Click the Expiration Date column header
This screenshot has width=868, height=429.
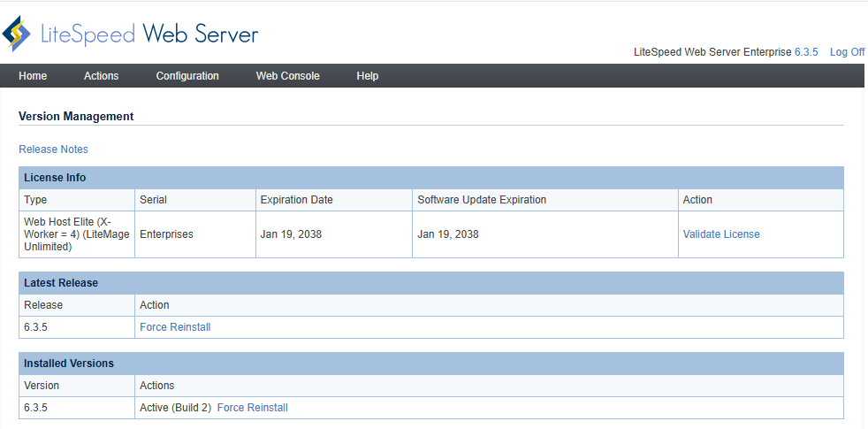coord(334,200)
